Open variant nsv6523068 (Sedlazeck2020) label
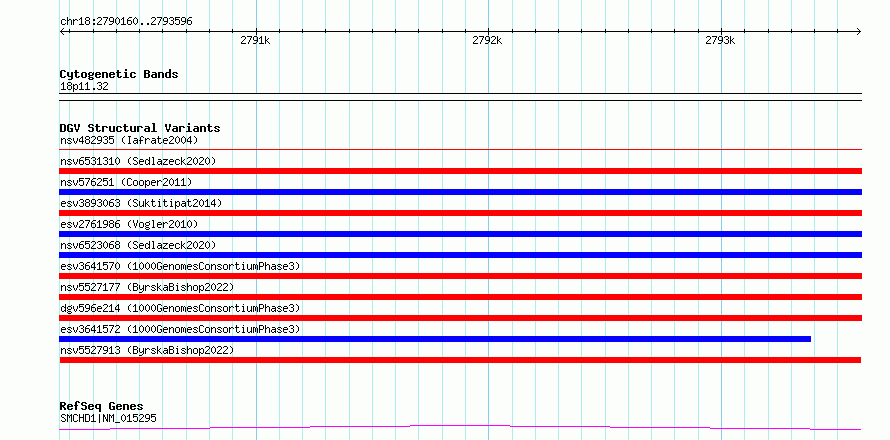Viewport: 890px width, 440px height. point(138,245)
